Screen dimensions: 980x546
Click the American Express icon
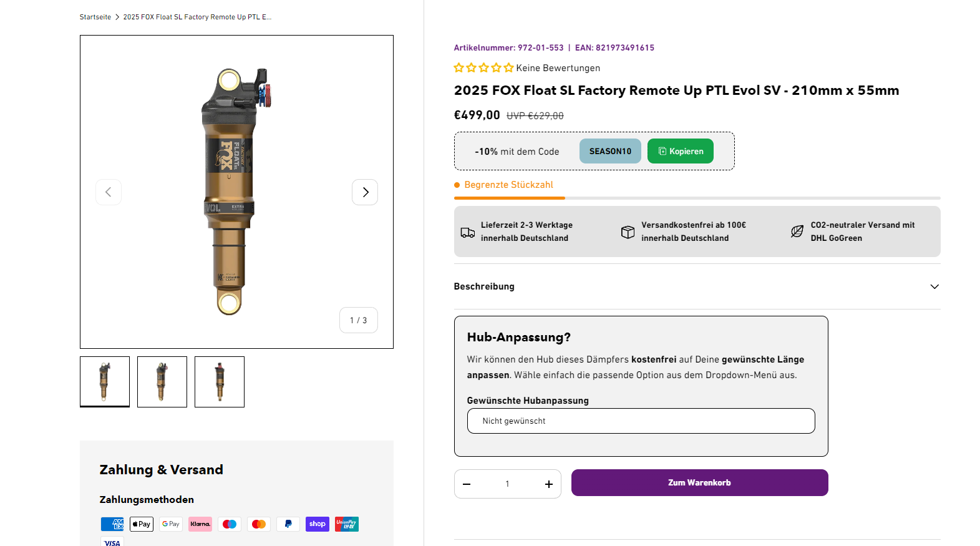coord(112,524)
